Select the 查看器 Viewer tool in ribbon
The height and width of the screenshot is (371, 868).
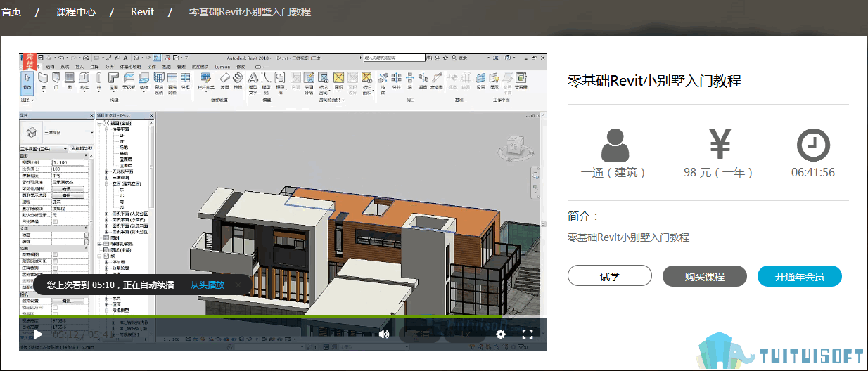(521, 80)
